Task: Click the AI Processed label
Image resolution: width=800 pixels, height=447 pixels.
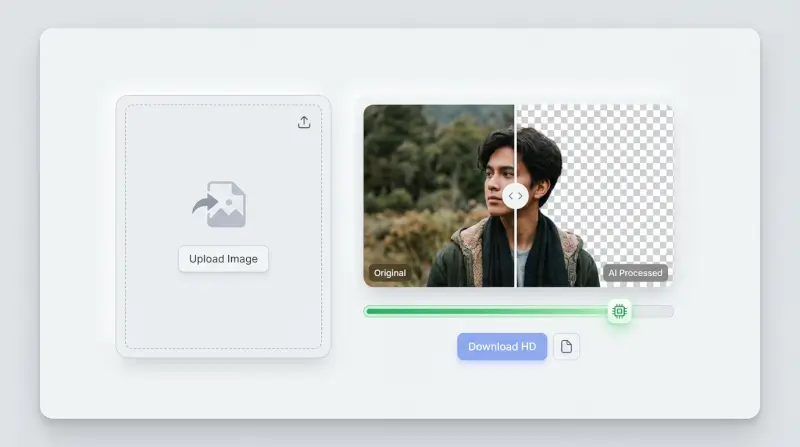Action: 635,273
